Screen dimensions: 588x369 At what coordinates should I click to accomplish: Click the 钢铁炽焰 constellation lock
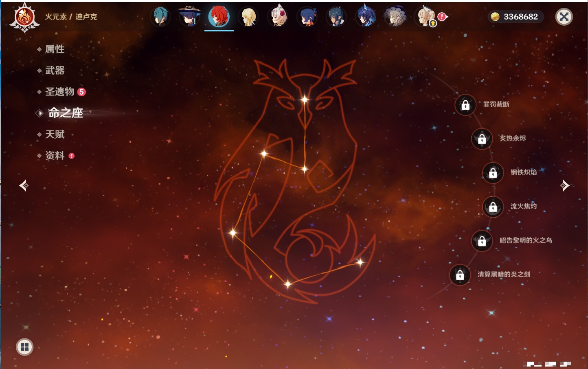click(x=493, y=173)
